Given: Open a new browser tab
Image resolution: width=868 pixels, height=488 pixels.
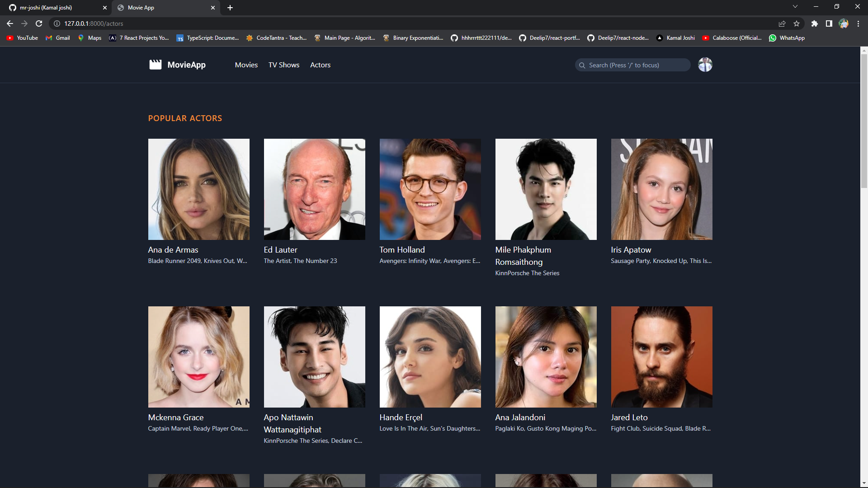Looking at the screenshot, I should [x=230, y=8].
